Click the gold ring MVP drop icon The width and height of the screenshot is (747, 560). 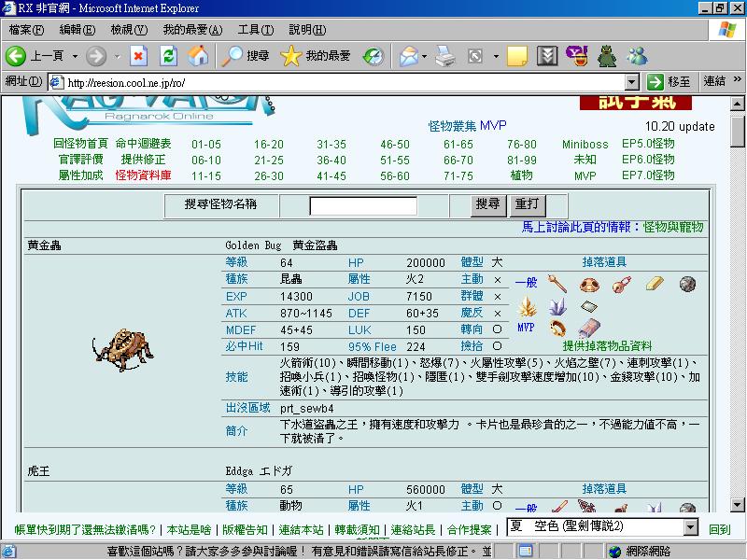[557, 327]
